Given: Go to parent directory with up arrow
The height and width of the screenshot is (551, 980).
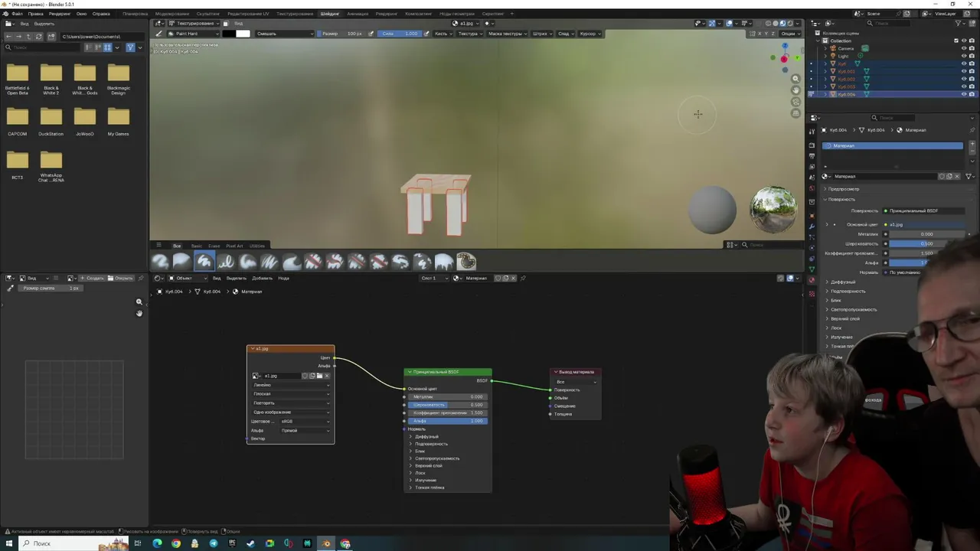Looking at the screenshot, I should click(x=28, y=37).
